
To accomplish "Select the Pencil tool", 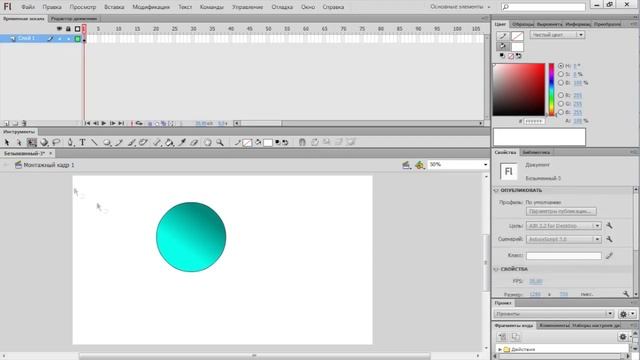I will (x=119, y=142).
